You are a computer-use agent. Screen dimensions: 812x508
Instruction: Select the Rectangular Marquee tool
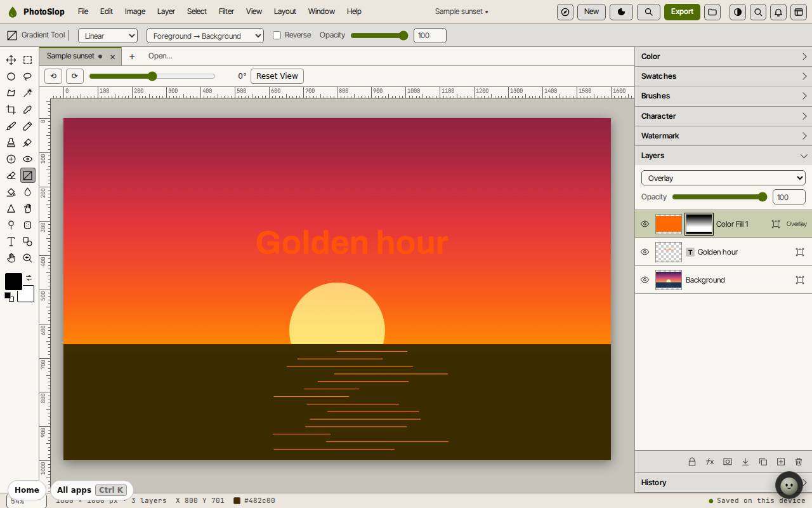click(x=27, y=60)
